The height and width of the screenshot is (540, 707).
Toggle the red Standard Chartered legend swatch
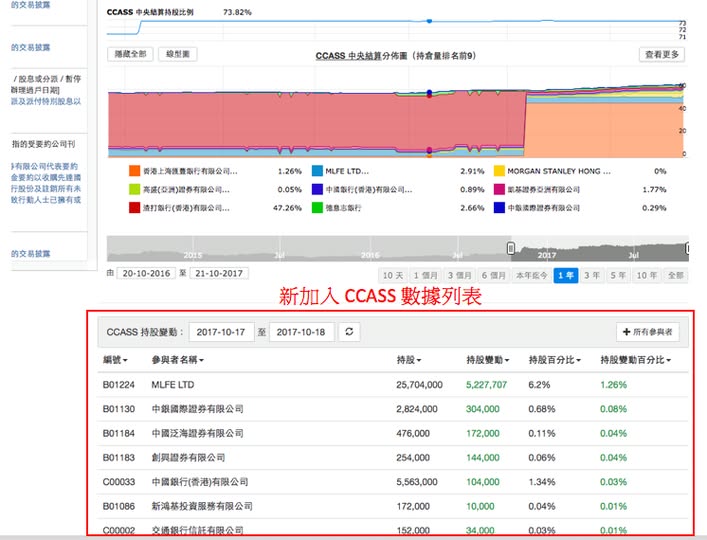tap(134, 208)
